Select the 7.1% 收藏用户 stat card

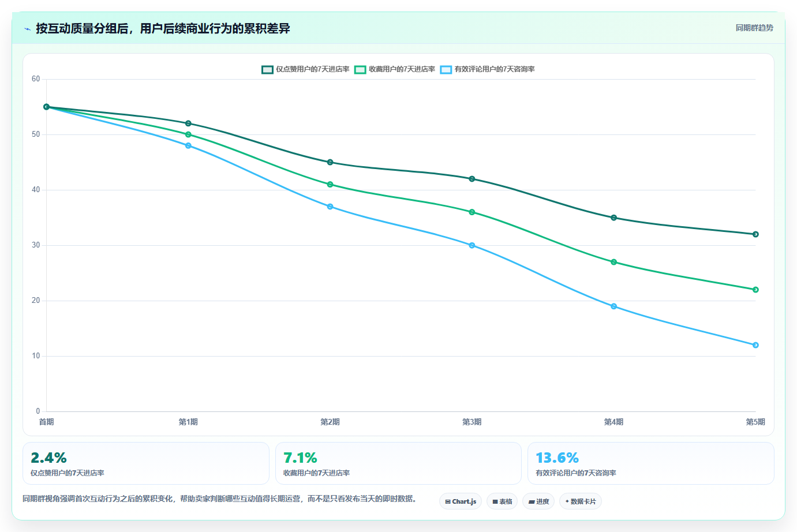(x=398, y=463)
